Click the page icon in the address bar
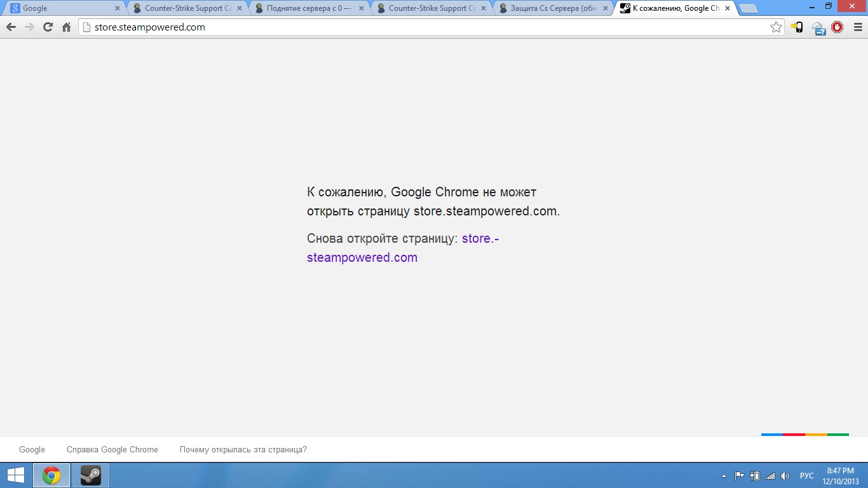The image size is (868, 488). 87,27
